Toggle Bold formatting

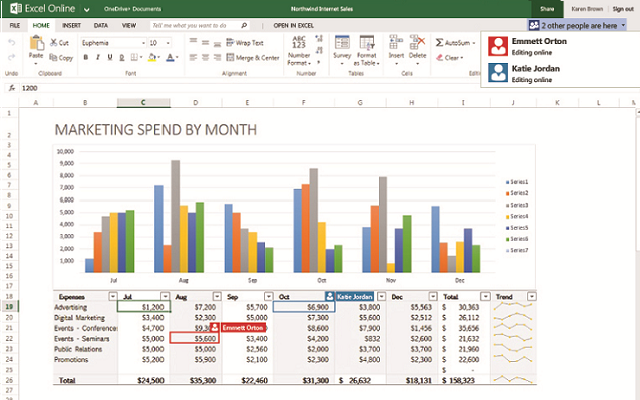coord(85,58)
